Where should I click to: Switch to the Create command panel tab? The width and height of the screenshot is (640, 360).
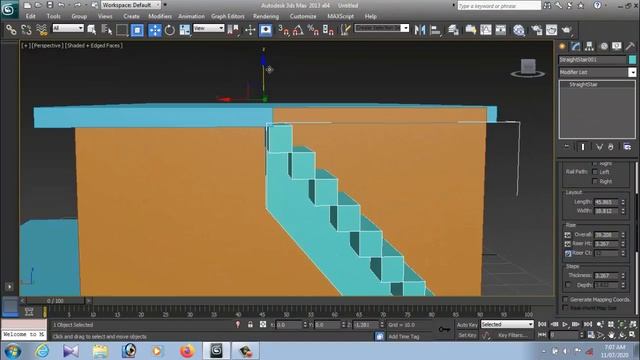pos(562,46)
